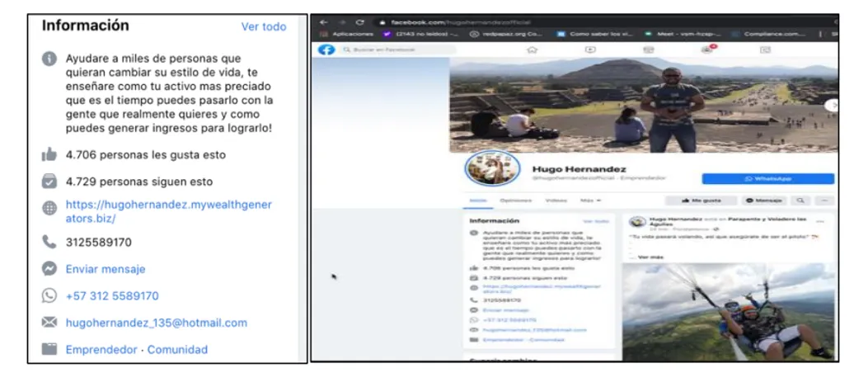Click the Messenger icon beside Enviar mensaje

tap(49, 269)
